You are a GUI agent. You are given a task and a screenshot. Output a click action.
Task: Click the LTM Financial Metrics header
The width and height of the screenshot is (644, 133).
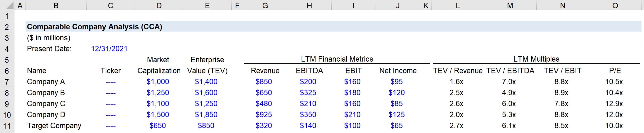337,59
